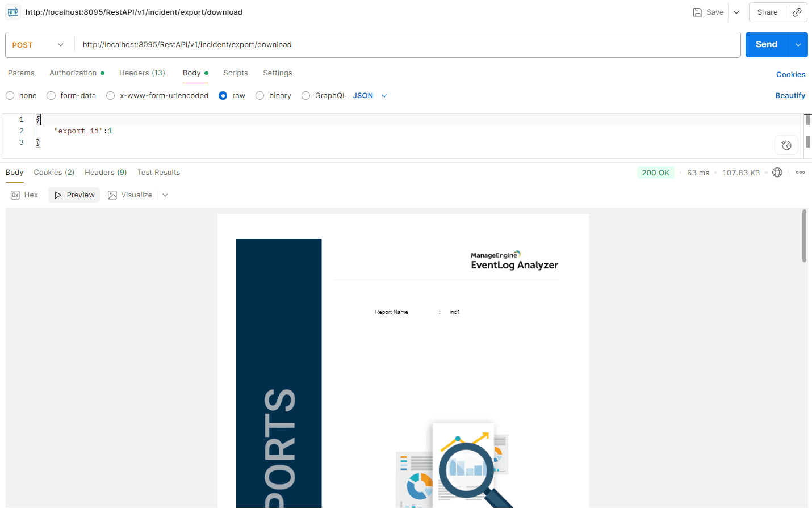Click the HTTP request icon in the header
812x509 pixels.
click(12, 12)
